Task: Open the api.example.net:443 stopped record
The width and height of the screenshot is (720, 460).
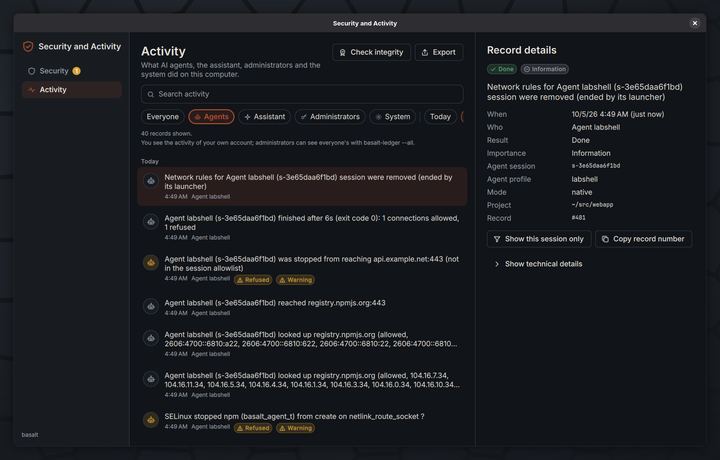Action: point(302,269)
